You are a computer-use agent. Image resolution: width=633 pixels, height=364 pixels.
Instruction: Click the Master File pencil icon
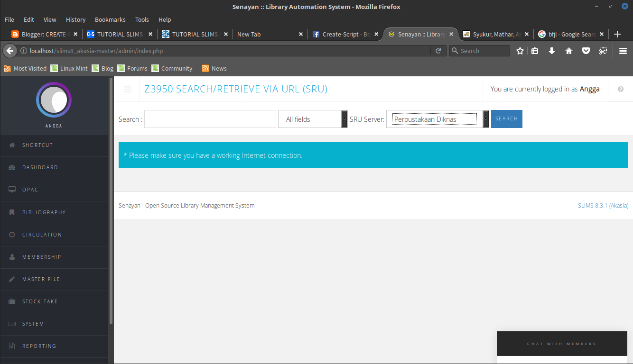click(x=12, y=279)
